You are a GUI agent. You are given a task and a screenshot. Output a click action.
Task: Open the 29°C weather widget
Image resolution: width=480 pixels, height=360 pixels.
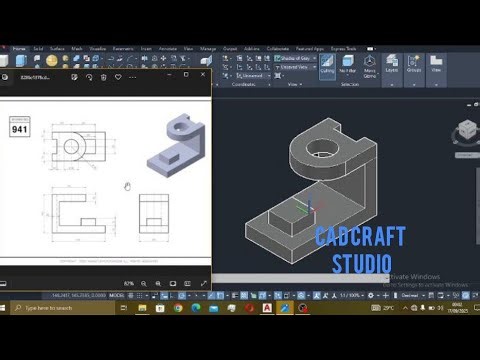[383, 308]
